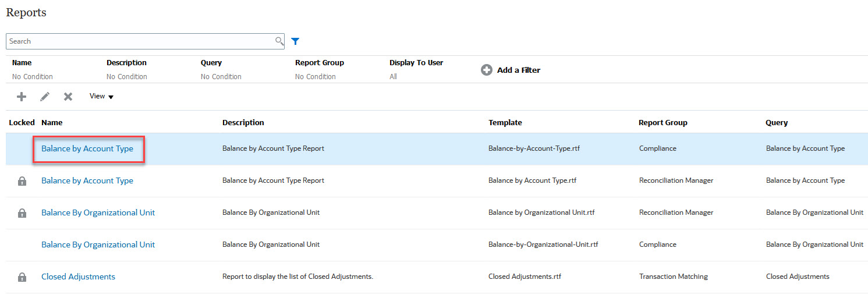This screenshot has height=294, width=868.
Task: Click Closed Adjustments query cell
Action: coord(798,277)
